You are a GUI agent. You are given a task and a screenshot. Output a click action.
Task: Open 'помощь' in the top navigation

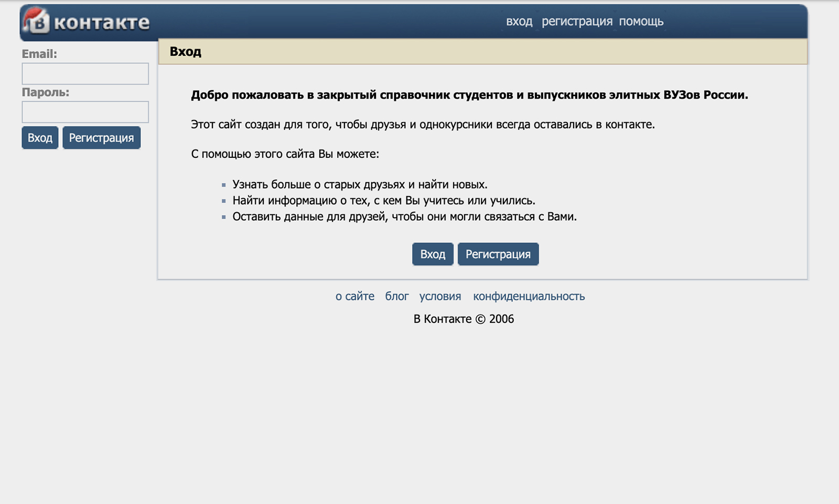pos(641,22)
